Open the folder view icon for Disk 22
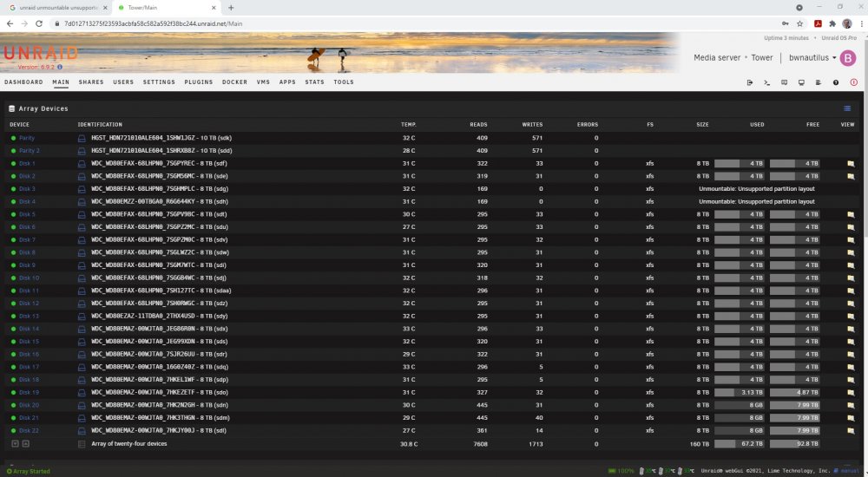This screenshot has width=868, height=477. click(851, 431)
